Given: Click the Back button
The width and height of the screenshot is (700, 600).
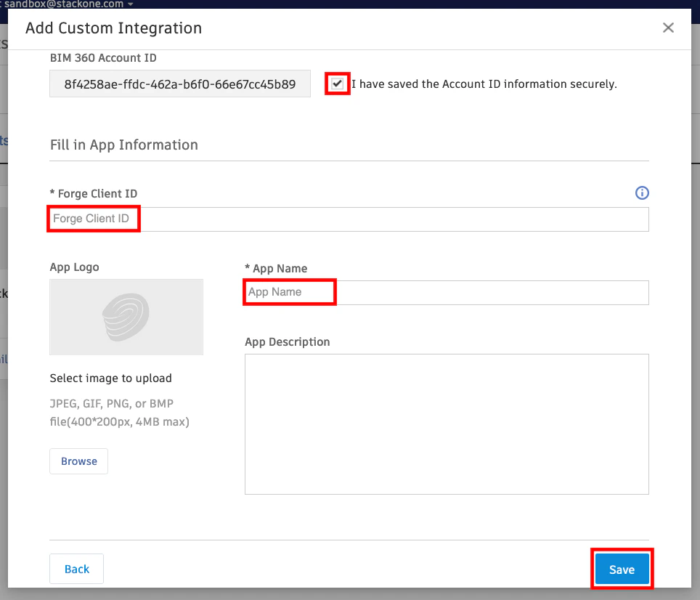Looking at the screenshot, I should click(76, 569).
